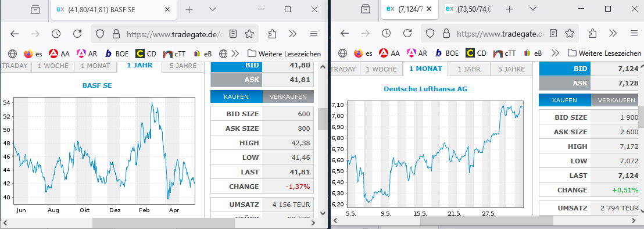
Task: Bookmark BASF page with star icon
Action: [x=249, y=34]
